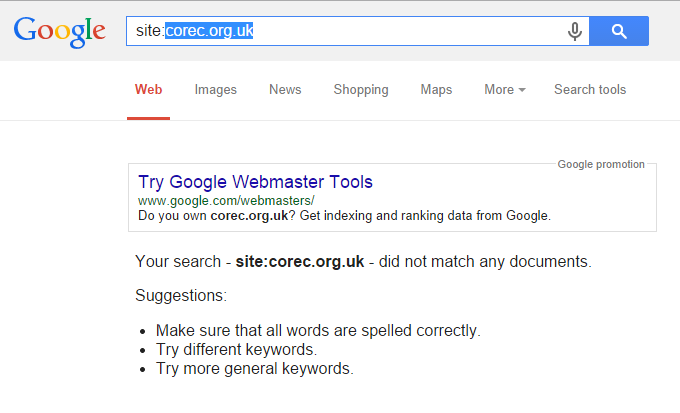Click bold site:corec.org.uk in no-results message
Screen dimensions: 680x413
(x=300, y=262)
